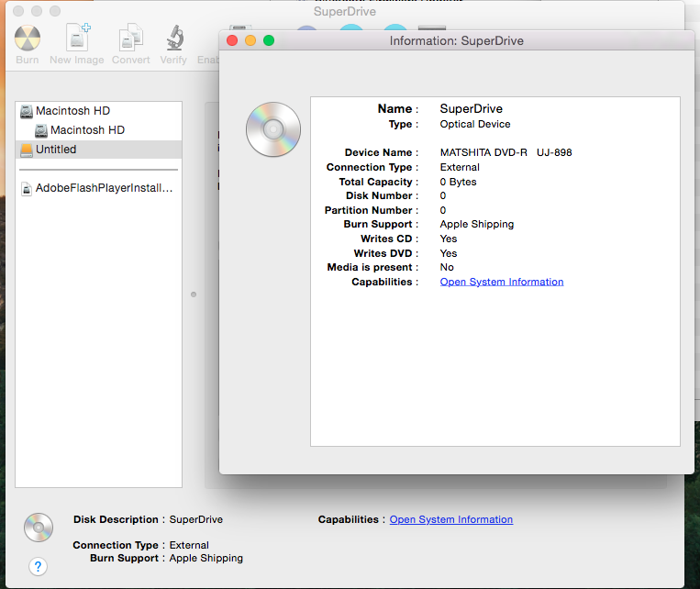700x589 pixels.
Task: Click the Yes value for Writes CD
Action: pyautogui.click(x=449, y=239)
